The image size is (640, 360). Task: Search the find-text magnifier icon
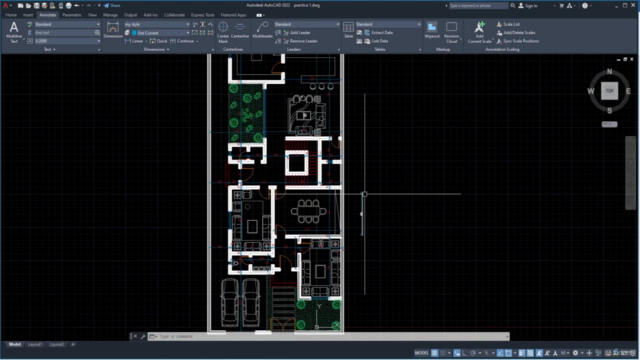click(x=98, y=33)
